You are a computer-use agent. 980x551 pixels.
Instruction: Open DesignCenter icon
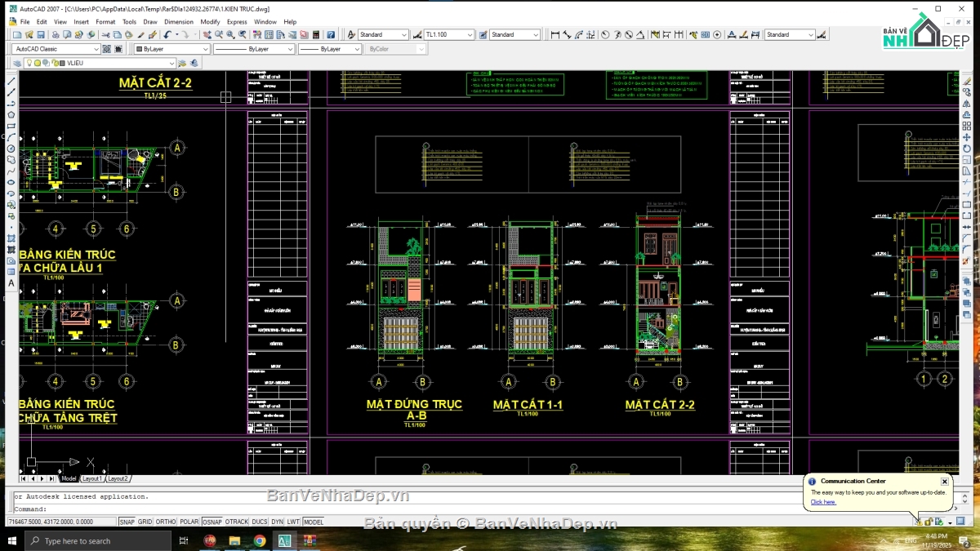pyautogui.click(x=269, y=34)
